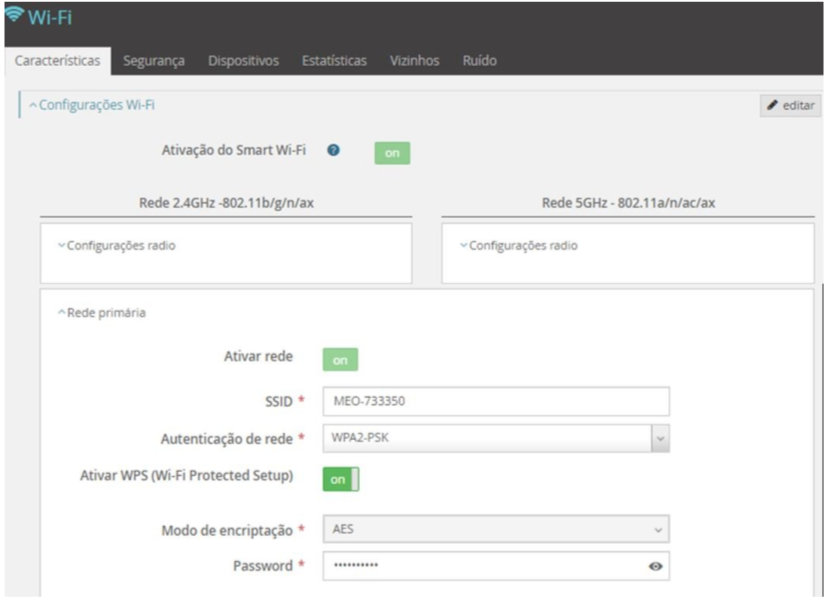827x602 pixels.
Task: Reveal the password with the eye icon
Action: pyautogui.click(x=655, y=566)
